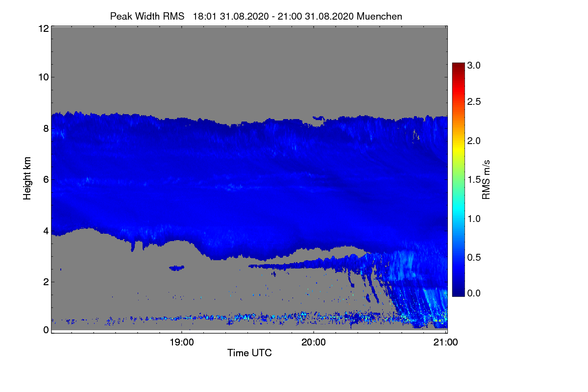Screen dimensions: 588x392
Task: Click the colorbar value '2.0'
Action: tap(474, 141)
